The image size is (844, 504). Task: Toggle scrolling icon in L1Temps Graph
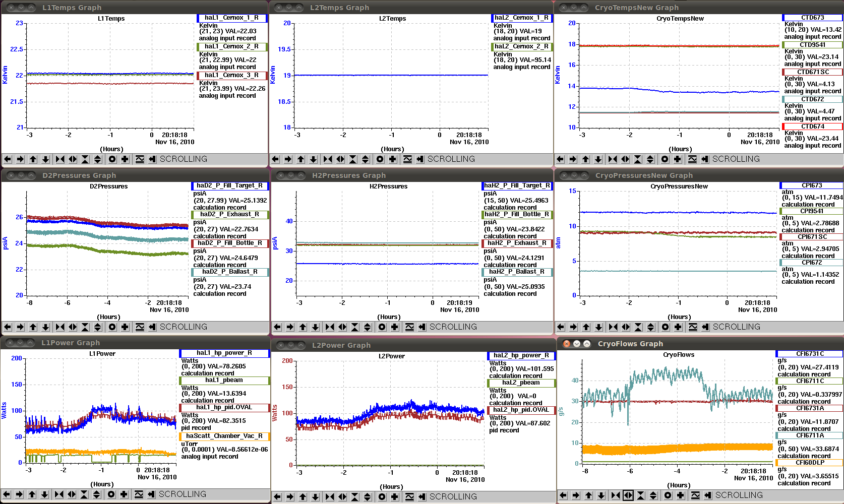click(152, 159)
